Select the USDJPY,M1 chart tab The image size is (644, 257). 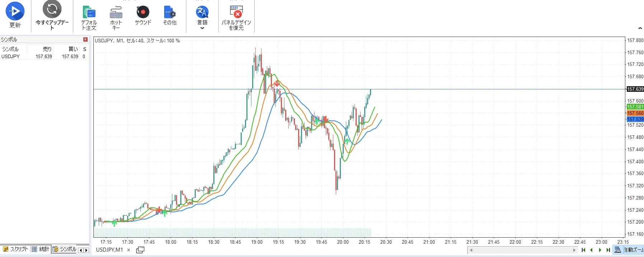click(x=110, y=250)
